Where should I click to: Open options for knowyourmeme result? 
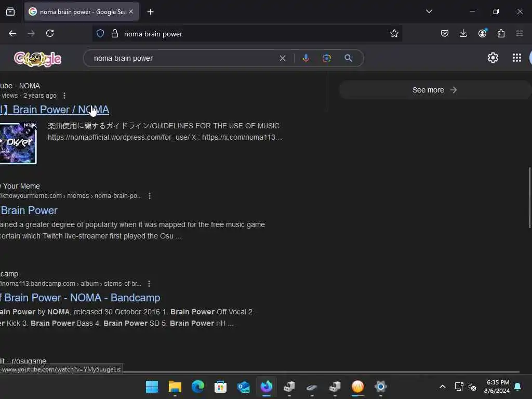(x=150, y=196)
